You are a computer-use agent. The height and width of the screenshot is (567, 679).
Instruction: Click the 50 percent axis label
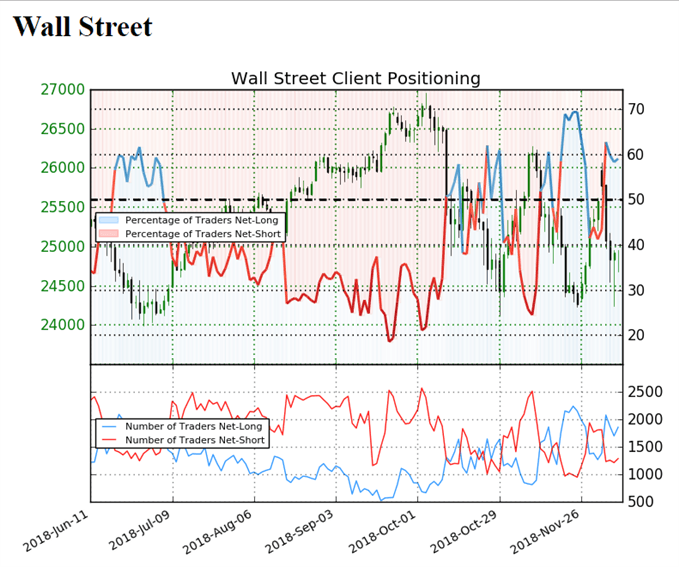point(636,200)
